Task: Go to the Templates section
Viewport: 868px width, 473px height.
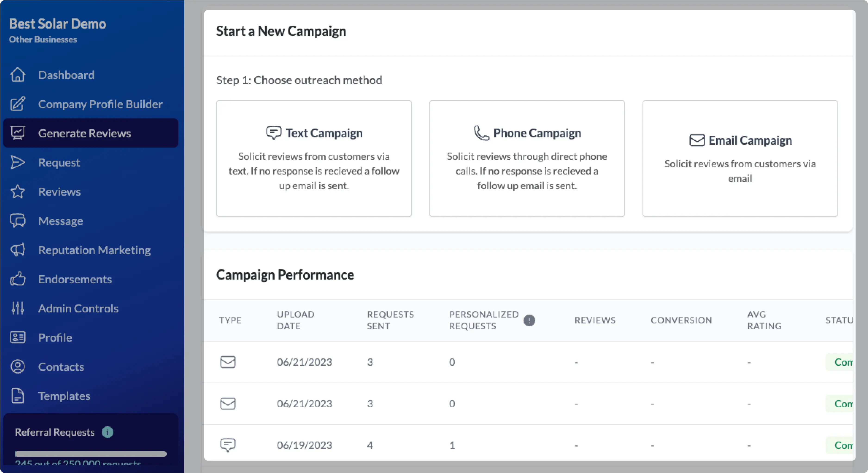Action: (64, 396)
